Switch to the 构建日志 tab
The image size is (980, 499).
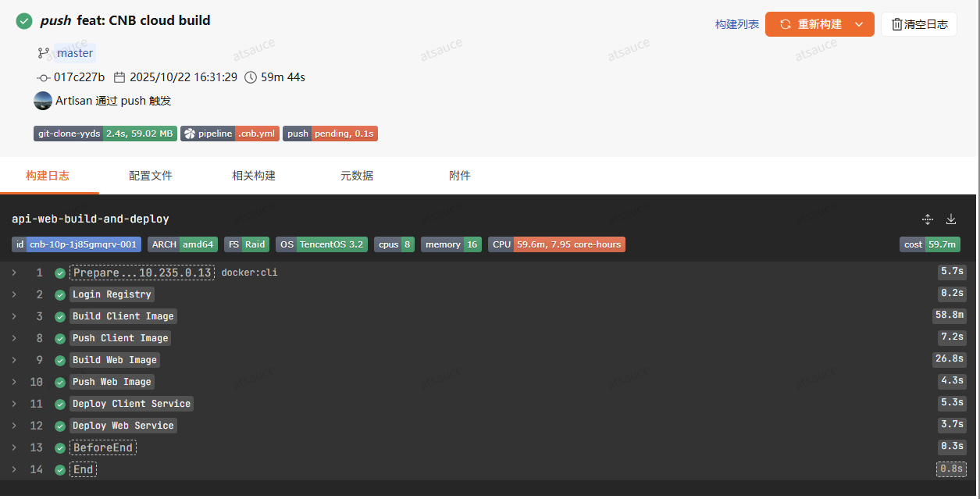click(48, 176)
